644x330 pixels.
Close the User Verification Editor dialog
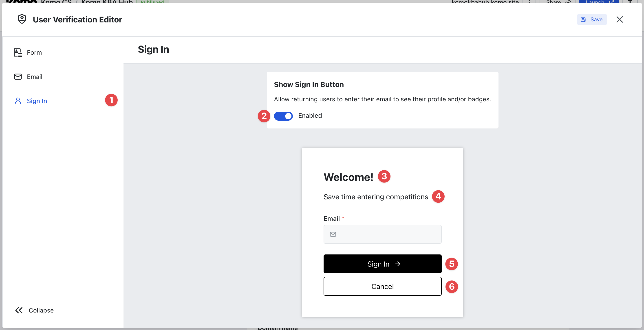point(620,20)
